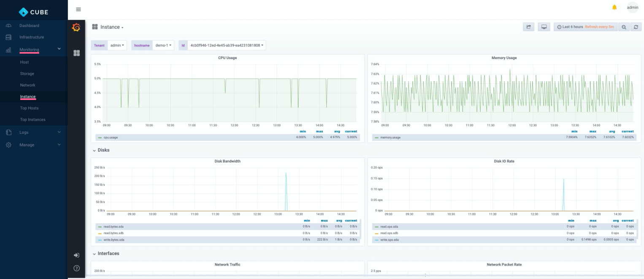Open the help question mark icon
Viewport: 644px width, 279px height.
coord(76,268)
